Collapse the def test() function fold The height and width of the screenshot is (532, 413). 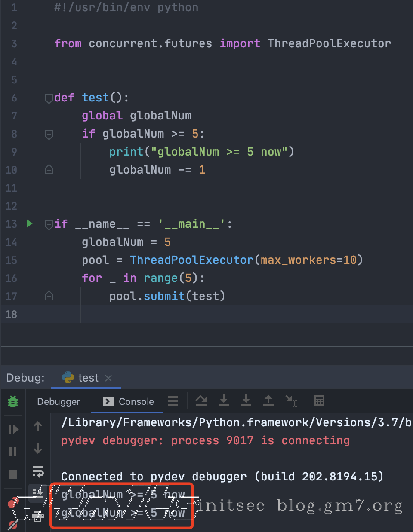(49, 98)
